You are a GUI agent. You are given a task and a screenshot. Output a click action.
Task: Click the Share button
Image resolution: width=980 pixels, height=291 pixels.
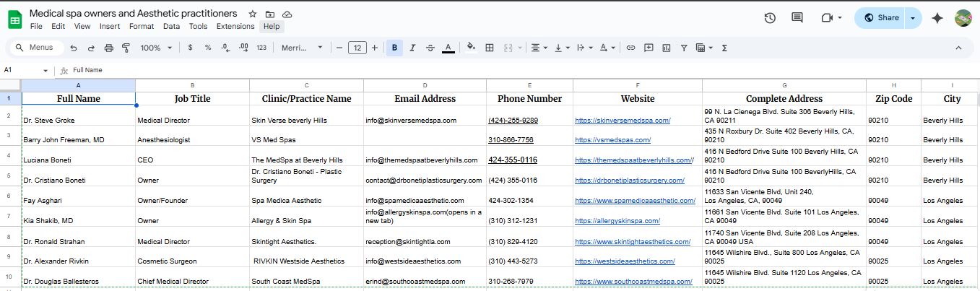click(x=881, y=18)
